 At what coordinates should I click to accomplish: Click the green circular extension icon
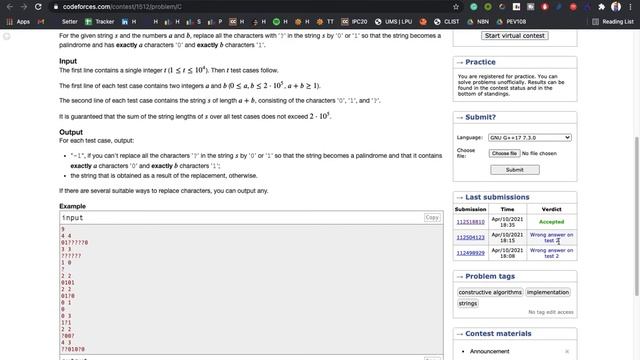(x=488, y=7)
